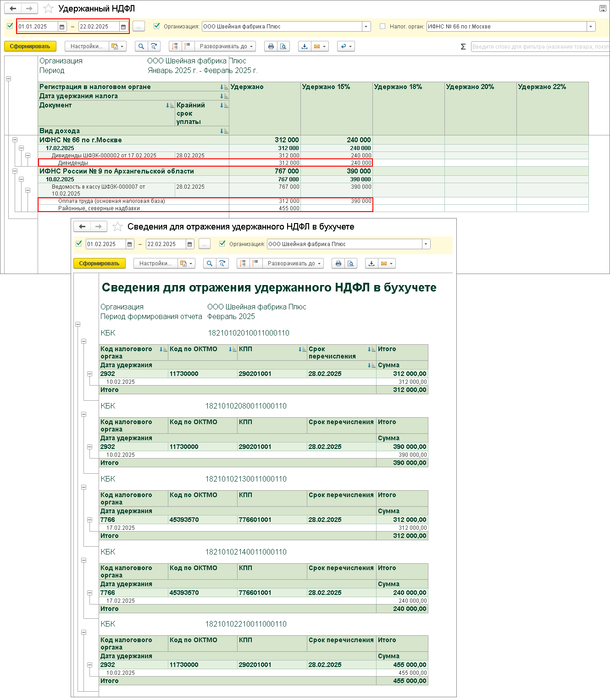610x700 pixels.
Task: Toggle Организация checkbox in Удержанный НДФЛ
Action: coord(157,26)
